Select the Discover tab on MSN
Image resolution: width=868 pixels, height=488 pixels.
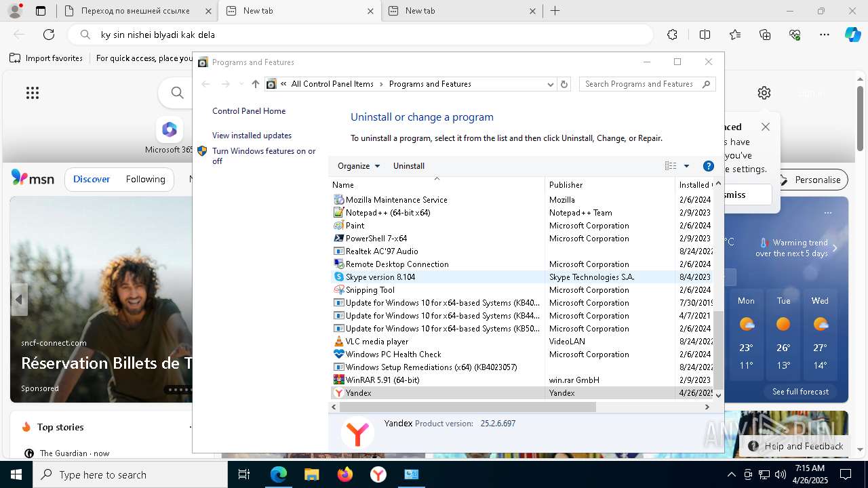tap(92, 179)
